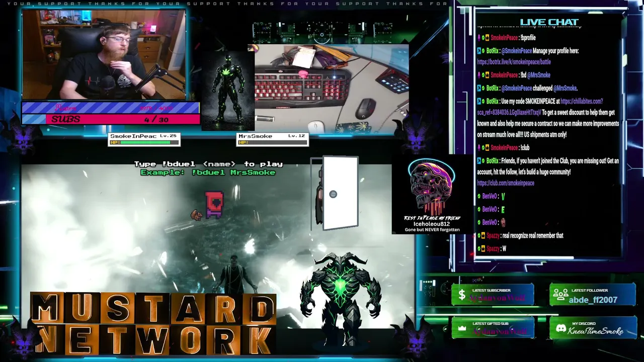644x362 pixels.
Task: Click the "LATEST SUBSCRIBER" label
Action: click(492, 291)
